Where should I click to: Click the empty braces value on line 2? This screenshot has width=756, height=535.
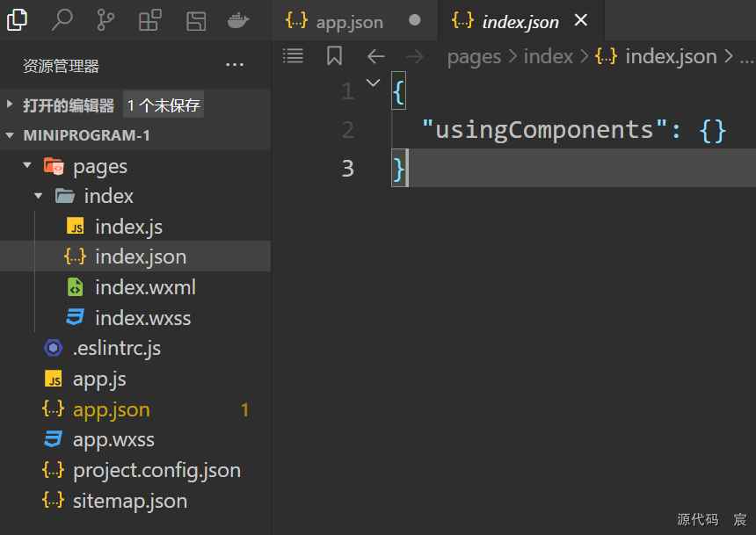[x=713, y=131]
